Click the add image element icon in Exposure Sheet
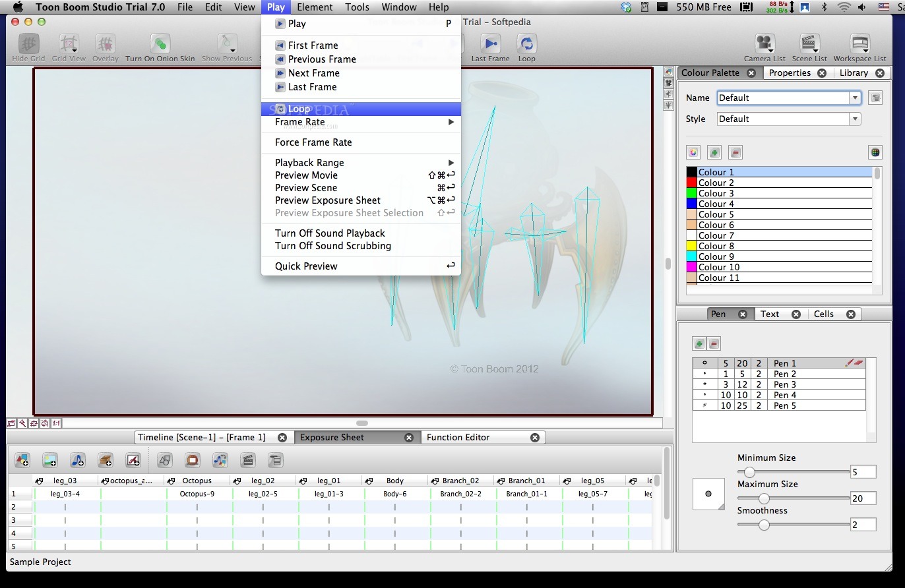905x588 pixels. coord(49,459)
